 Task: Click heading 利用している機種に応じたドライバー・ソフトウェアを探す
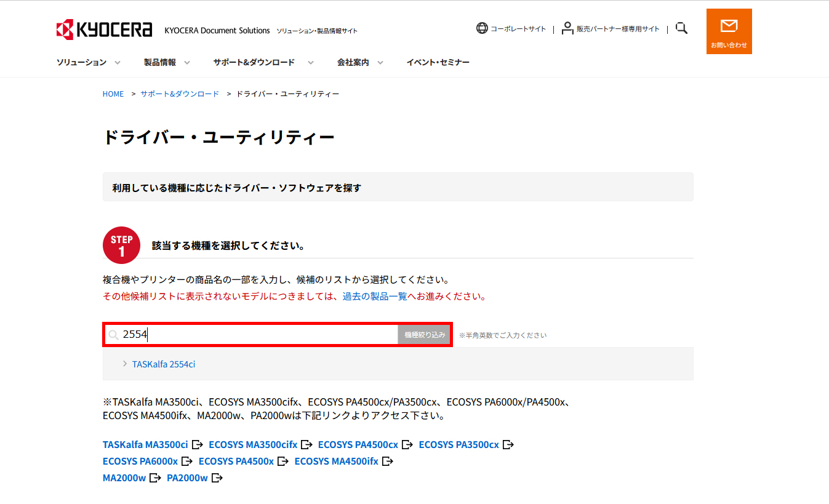(x=236, y=188)
